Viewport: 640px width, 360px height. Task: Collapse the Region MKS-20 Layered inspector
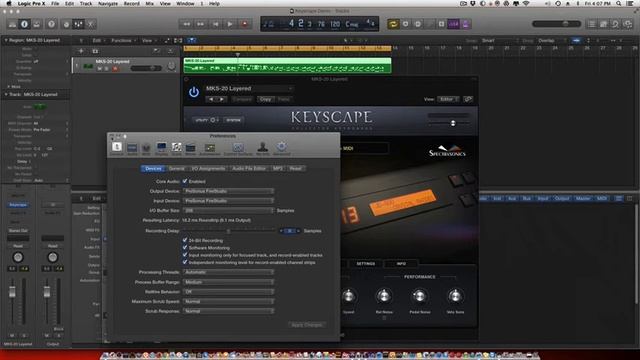[x=6, y=40]
